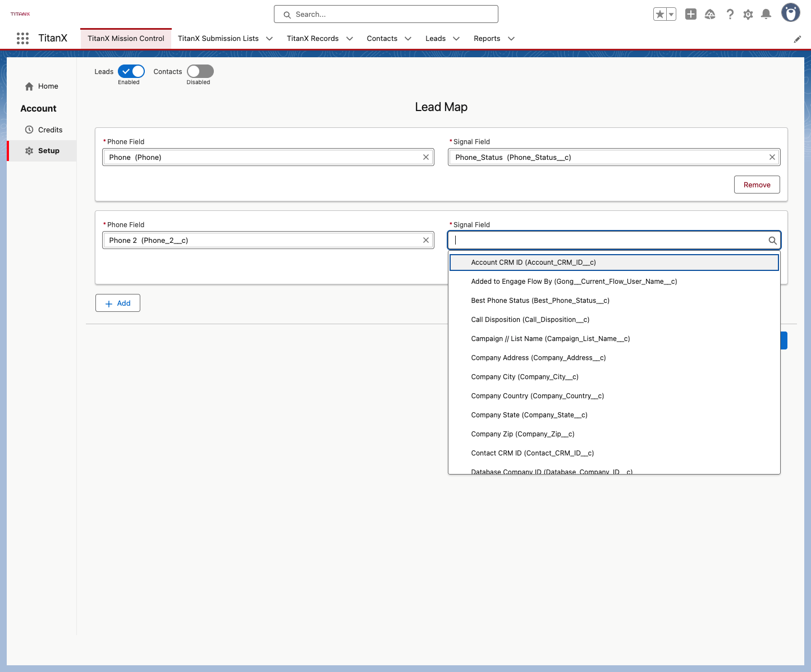Clear the Phone_Status signal field selection
811x672 pixels.
(x=772, y=157)
